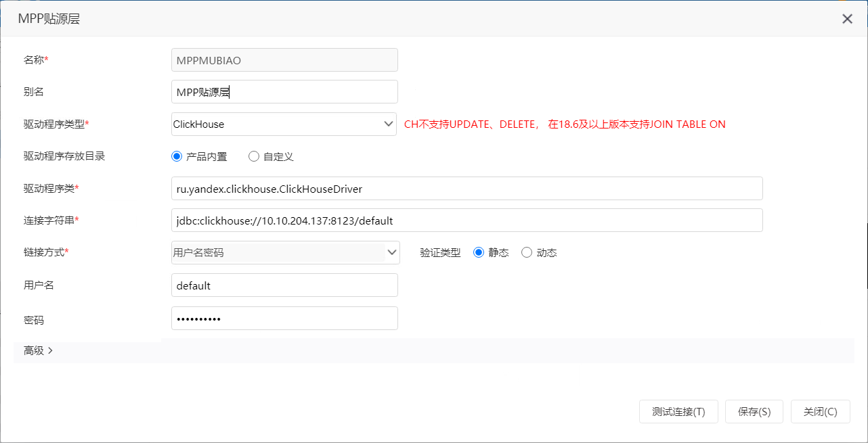Select the 产品内置 radio button

(x=177, y=156)
